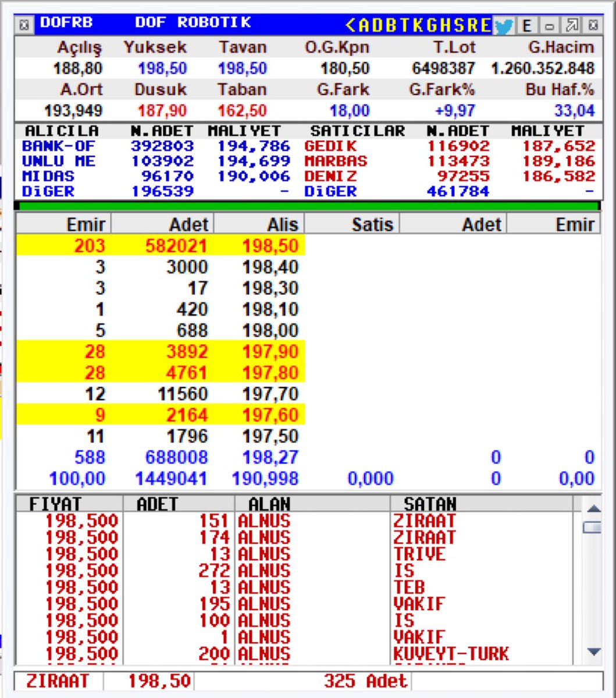Click the Satis column header
The height and width of the screenshot is (698, 616).
coord(352,225)
